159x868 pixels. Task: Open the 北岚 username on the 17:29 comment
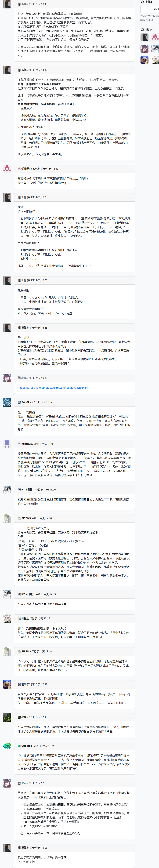(24, 783)
